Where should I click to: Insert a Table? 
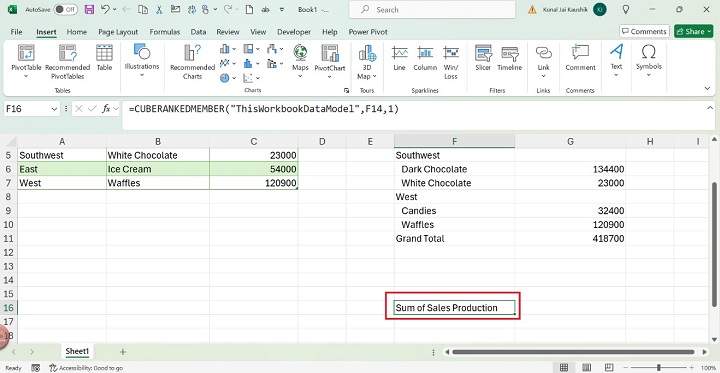[x=104, y=58]
